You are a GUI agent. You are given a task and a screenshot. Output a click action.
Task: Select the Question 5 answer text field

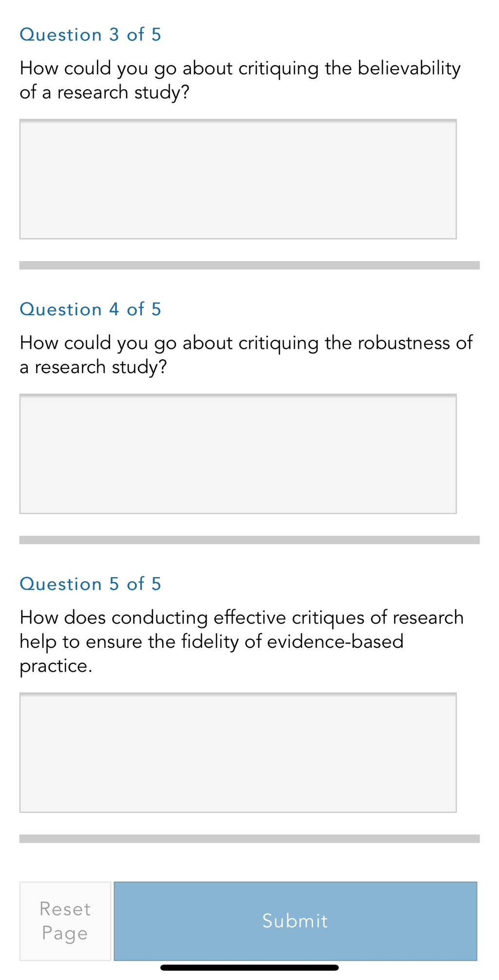click(238, 752)
